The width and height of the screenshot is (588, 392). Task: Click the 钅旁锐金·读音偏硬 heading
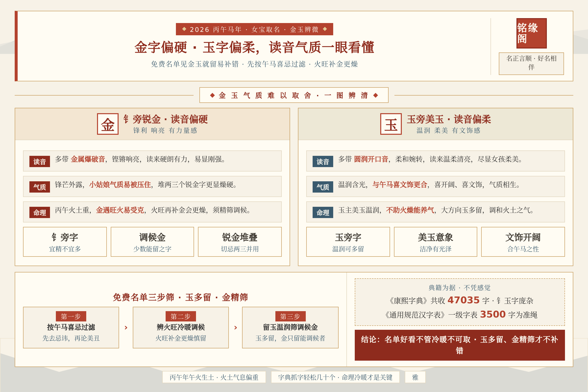(166, 119)
